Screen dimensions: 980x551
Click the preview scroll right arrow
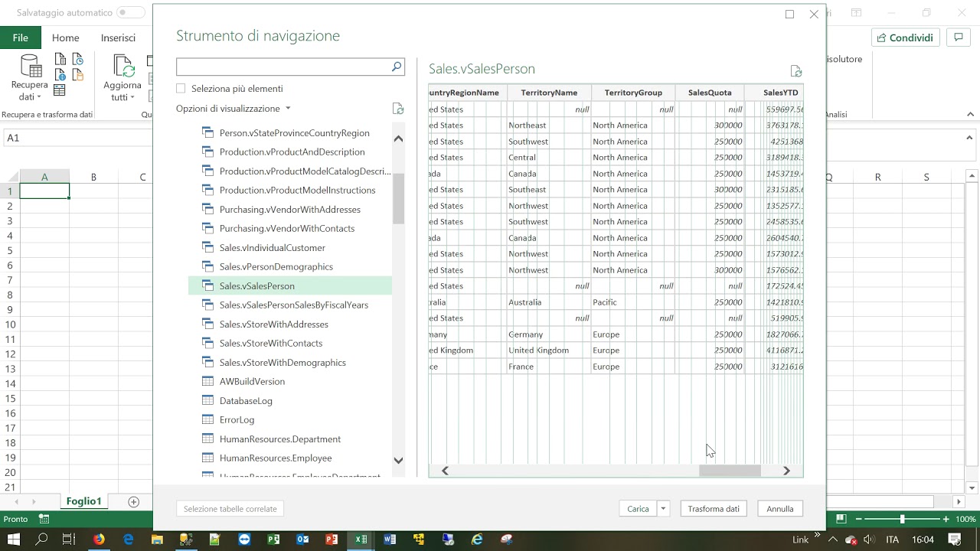[x=786, y=471]
